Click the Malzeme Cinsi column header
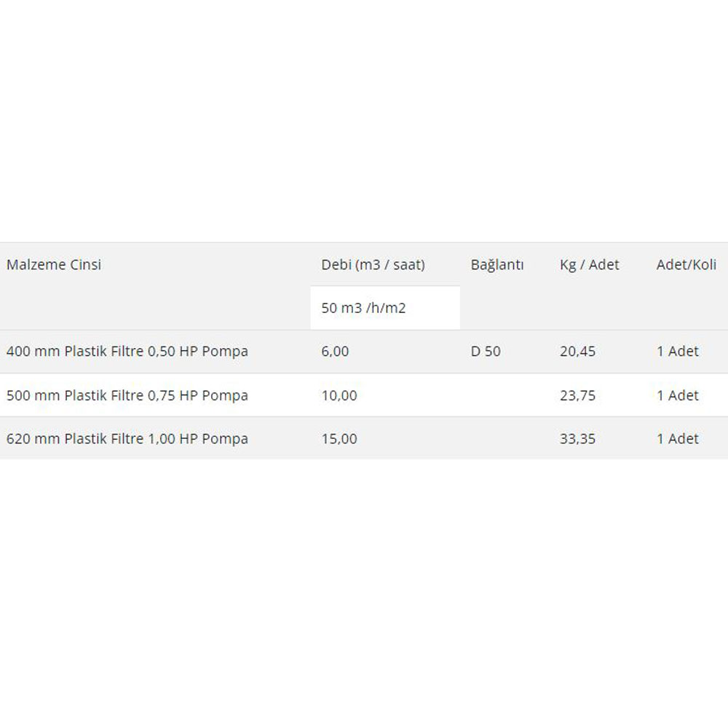This screenshot has width=728, height=728. click(x=54, y=265)
